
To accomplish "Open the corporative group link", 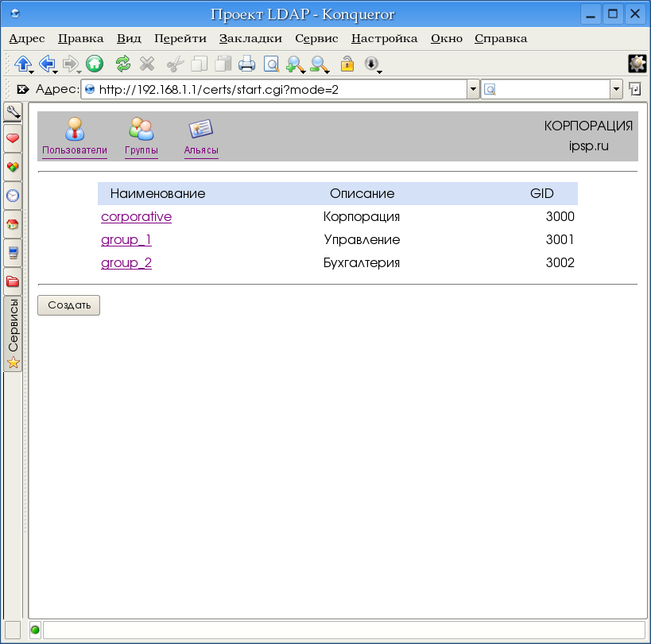I will (136, 216).
